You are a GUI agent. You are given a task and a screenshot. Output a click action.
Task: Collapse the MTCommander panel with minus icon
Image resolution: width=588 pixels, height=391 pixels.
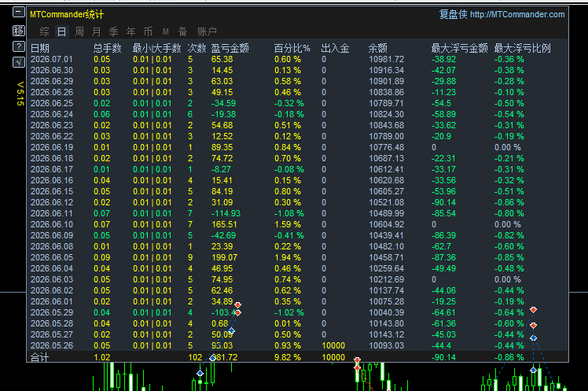18,13
